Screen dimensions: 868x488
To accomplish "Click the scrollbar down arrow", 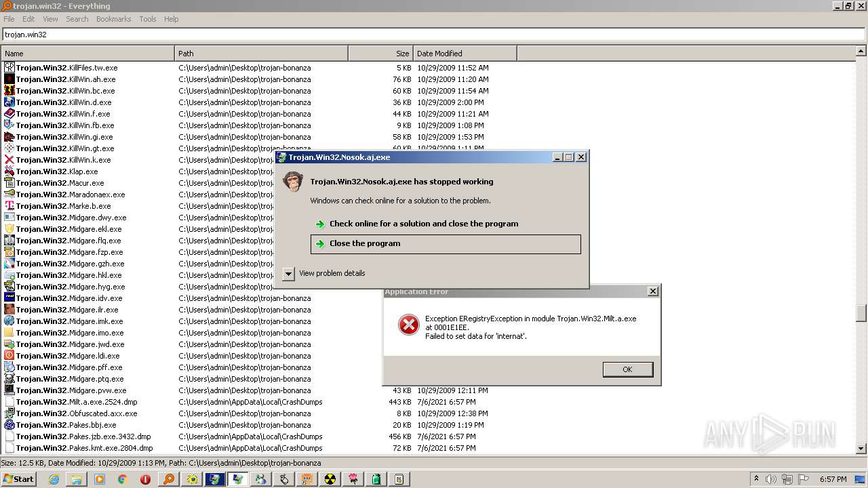I will click(861, 448).
